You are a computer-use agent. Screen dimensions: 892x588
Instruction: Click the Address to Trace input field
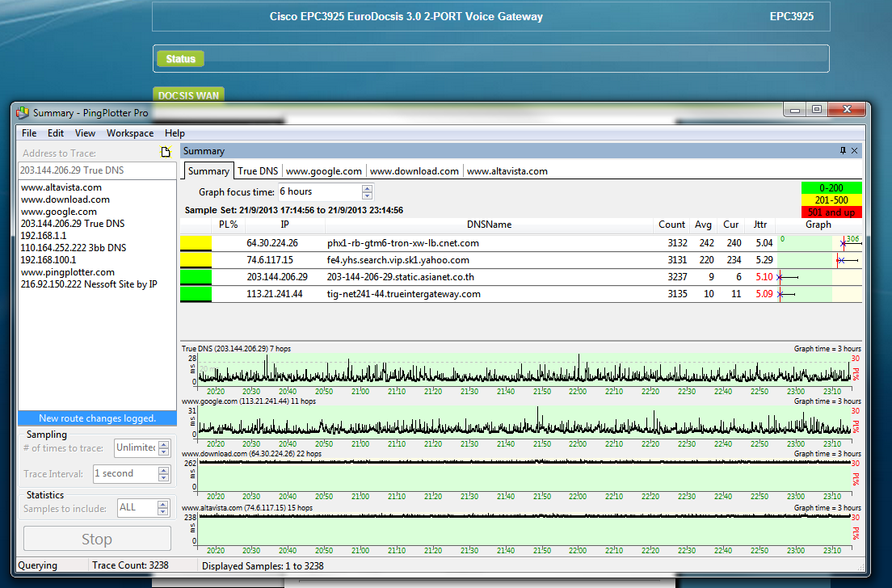pos(97,170)
